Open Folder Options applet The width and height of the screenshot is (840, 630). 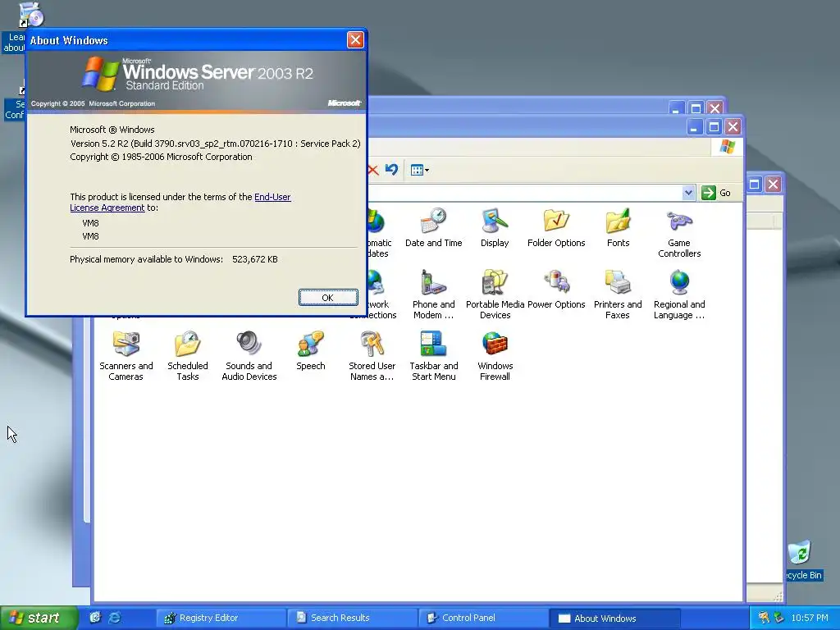pos(556,228)
